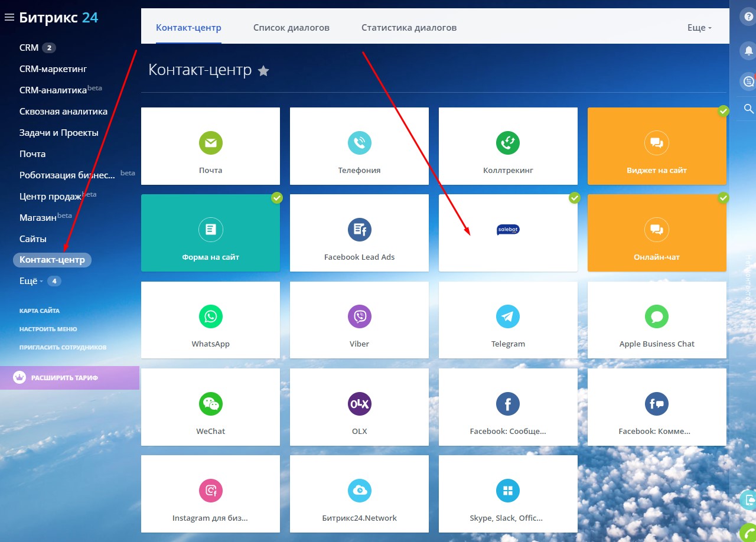The height and width of the screenshot is (542, 756).
Task: Click the ПРИГЛАСИТЬ СОТРУДНИКОВ link
Action: point(63,347)
